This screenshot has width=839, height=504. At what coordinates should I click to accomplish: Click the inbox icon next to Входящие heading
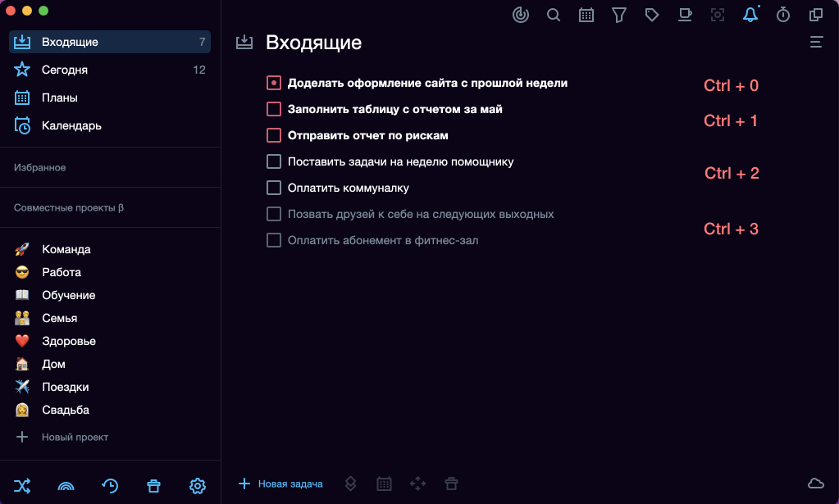[x=244, y=43]
